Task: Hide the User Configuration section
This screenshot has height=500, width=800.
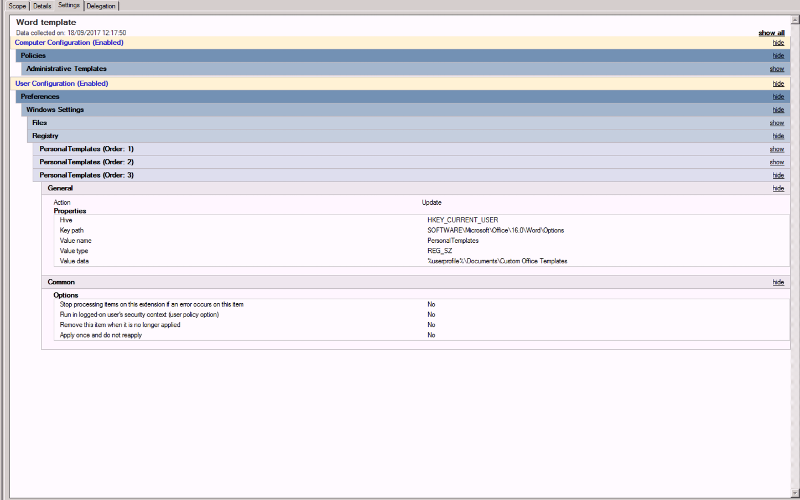Action: [778, 84]
